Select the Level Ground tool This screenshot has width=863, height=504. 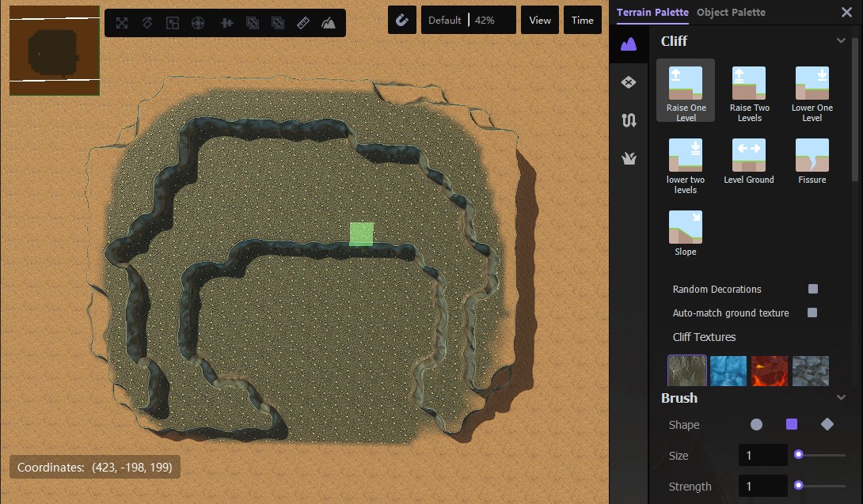click(x=749, y=161)
